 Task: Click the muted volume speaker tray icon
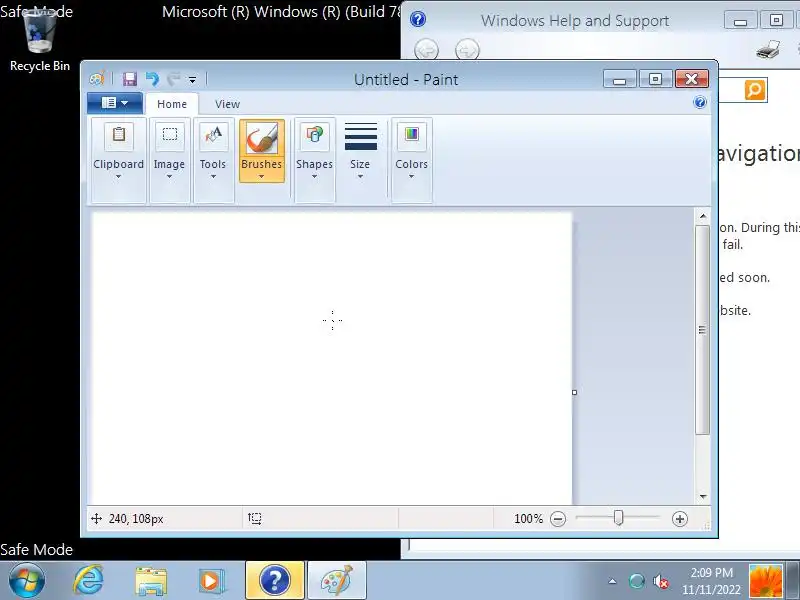point(661,581)
